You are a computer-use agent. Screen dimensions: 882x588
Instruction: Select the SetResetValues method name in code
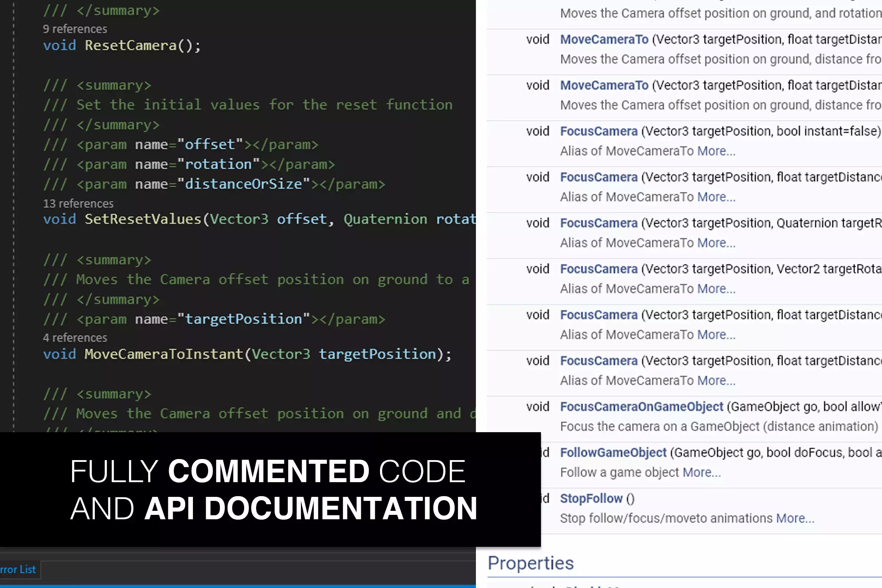coord(143,219)
